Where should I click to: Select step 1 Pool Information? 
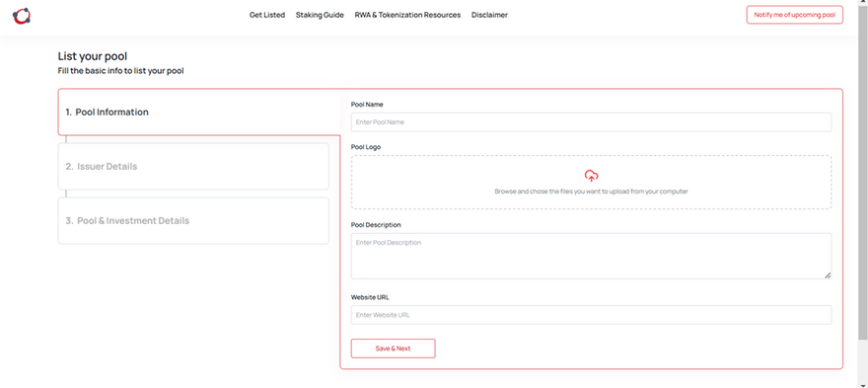tap(198, 112)
